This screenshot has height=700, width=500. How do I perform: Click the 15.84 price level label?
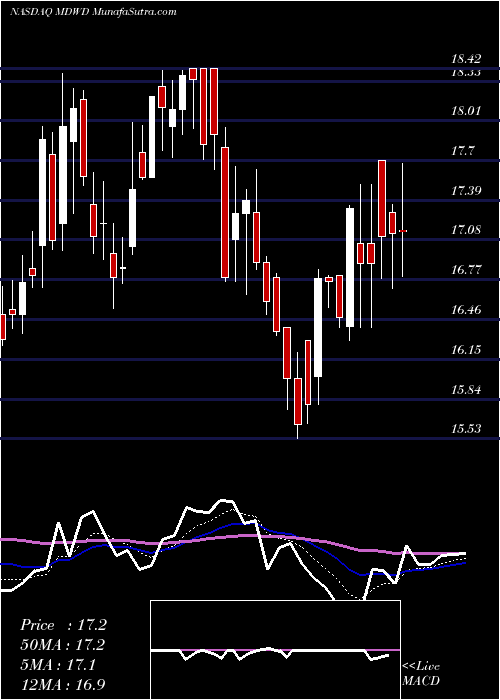(466, 390)
